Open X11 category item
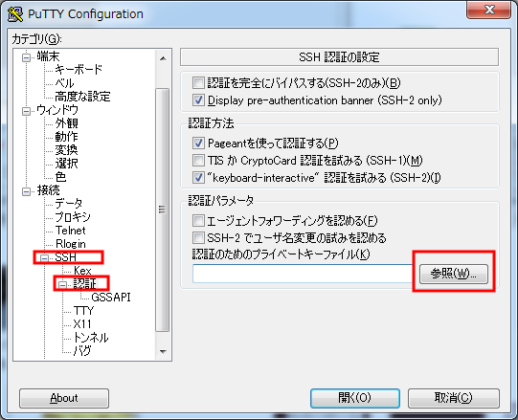This screenshot has height=420, width=518. [82, 324]
